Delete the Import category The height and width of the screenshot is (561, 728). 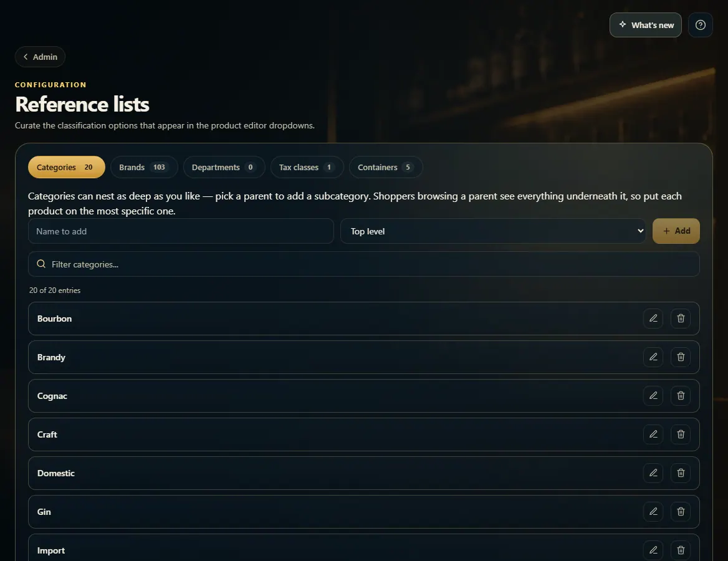point(680,550)
